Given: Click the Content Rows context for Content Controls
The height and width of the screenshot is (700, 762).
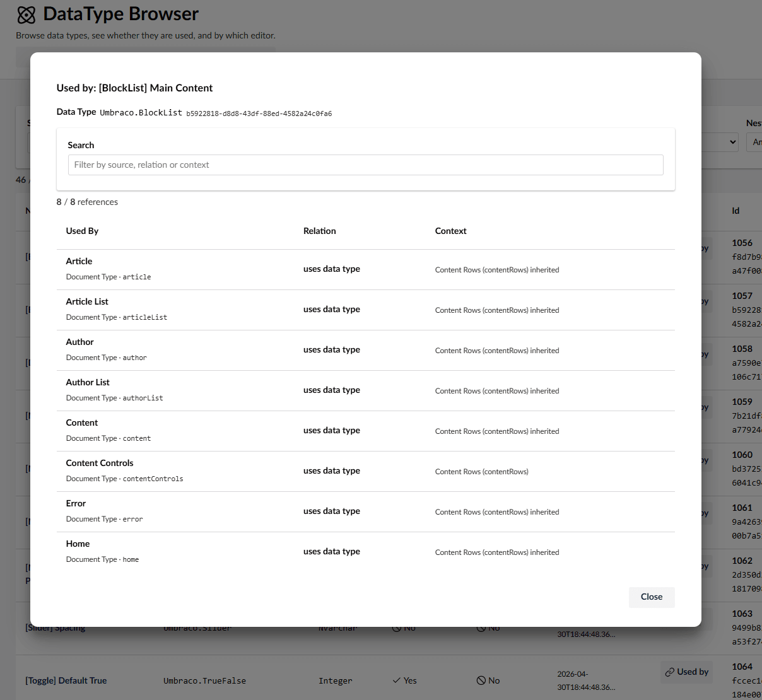Looking at the screenshot, I should (482, 472).
